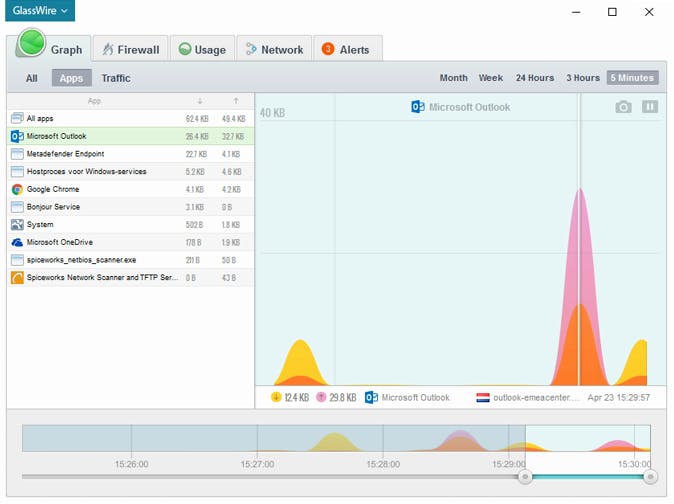Select the Bonjour Service row
This screenshot has width=674, height=504.
click(131, 207)
